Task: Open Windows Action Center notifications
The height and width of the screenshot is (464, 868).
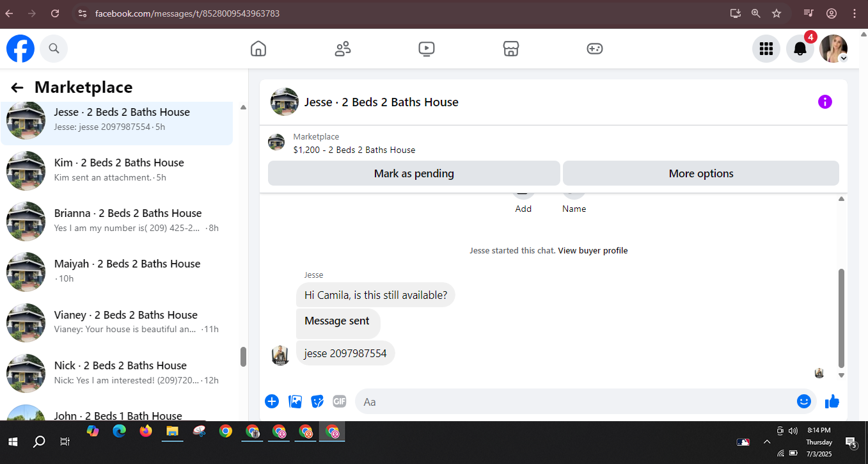Action: pos(851,442)
